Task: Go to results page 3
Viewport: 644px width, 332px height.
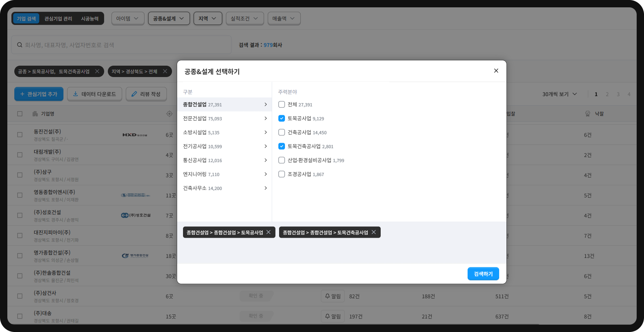Action: (618, 94)
